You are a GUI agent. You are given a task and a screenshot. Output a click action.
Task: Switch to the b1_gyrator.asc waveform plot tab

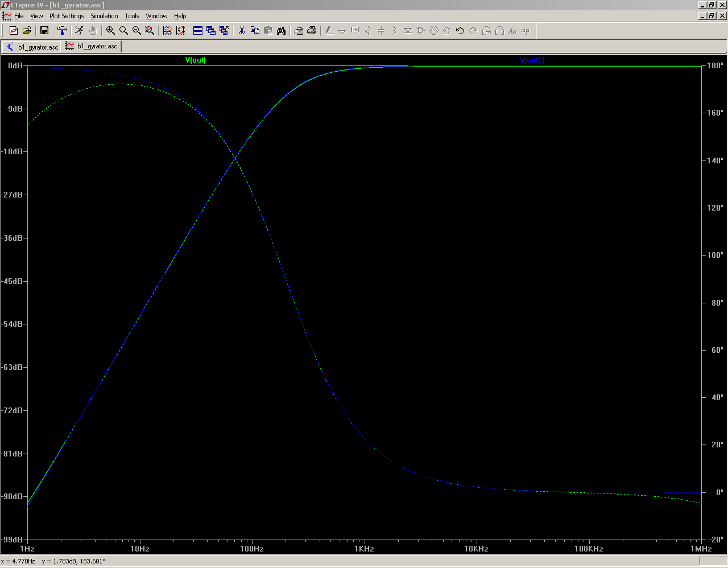click(x=92, y=46)
